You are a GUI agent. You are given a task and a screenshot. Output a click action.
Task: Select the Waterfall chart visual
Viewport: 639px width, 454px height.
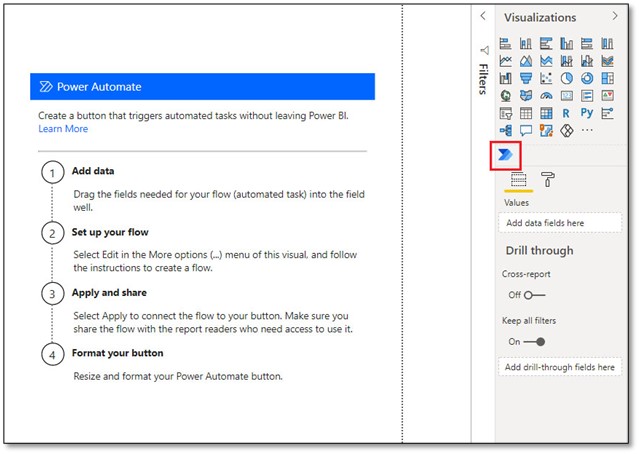(505, 78)
